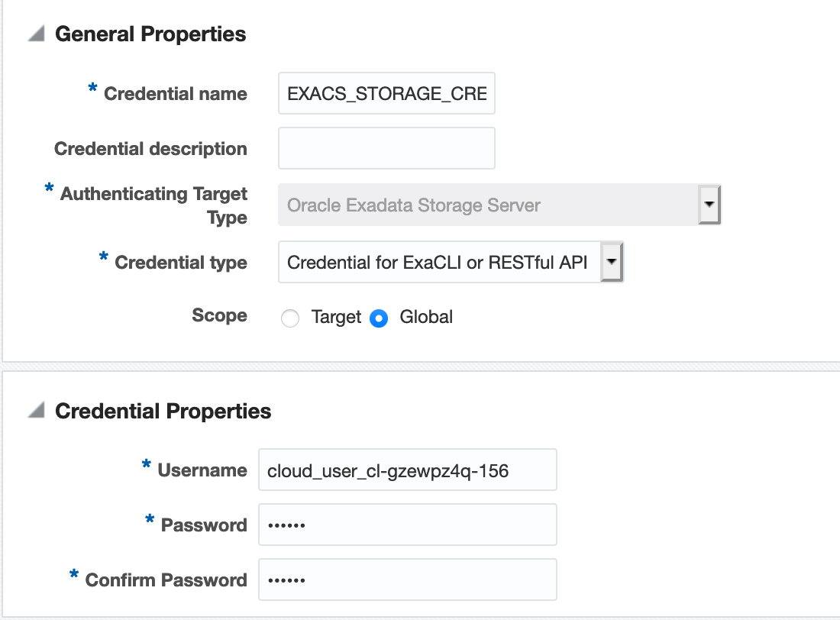Screen dimensions: 840x620
Task: Focus the Confirm Password input field
Action: [408, 580]
